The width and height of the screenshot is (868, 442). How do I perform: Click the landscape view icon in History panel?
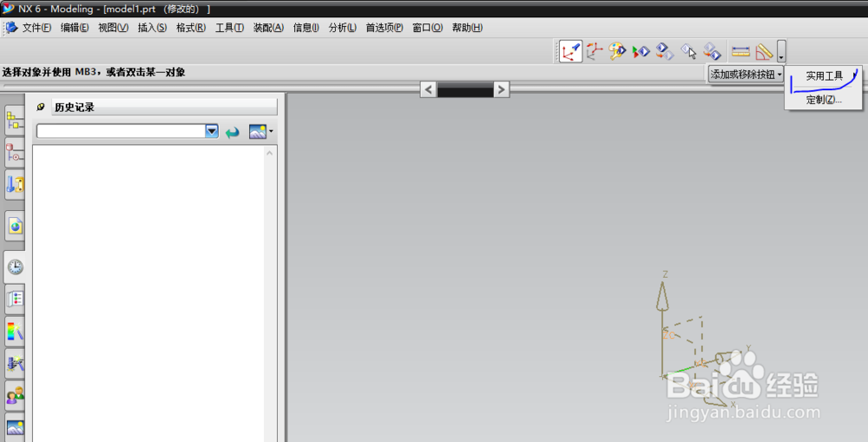click(258, 131)
